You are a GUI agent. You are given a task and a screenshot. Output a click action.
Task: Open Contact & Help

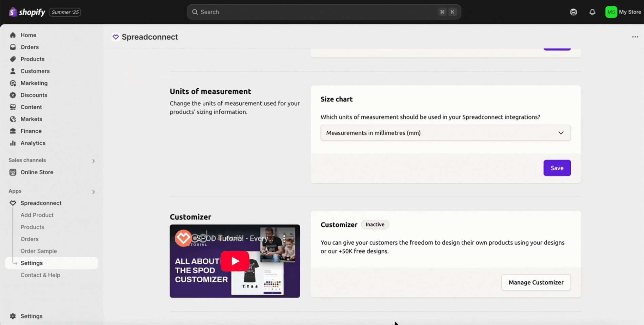tap(40, 275)
